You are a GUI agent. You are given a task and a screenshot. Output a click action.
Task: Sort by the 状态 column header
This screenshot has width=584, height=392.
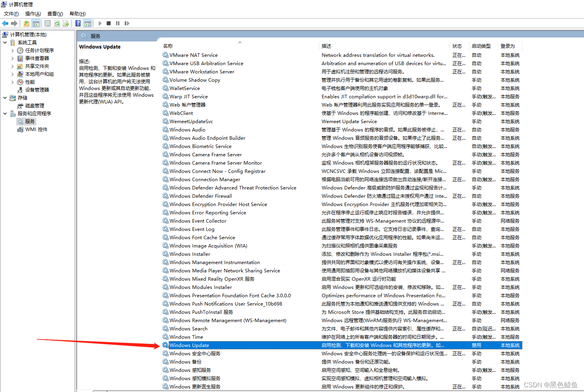point(457,46)
